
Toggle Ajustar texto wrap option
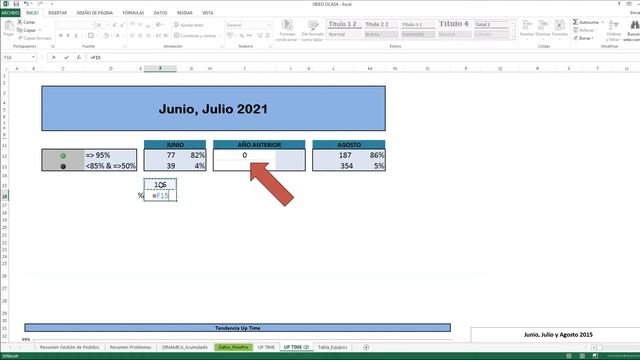(x=189, y=25)
